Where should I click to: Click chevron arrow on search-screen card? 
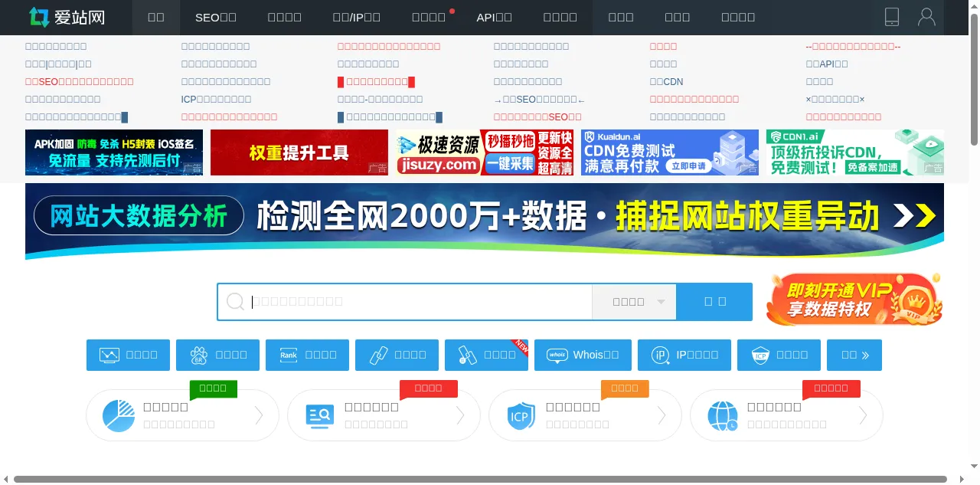coord(460,415)
